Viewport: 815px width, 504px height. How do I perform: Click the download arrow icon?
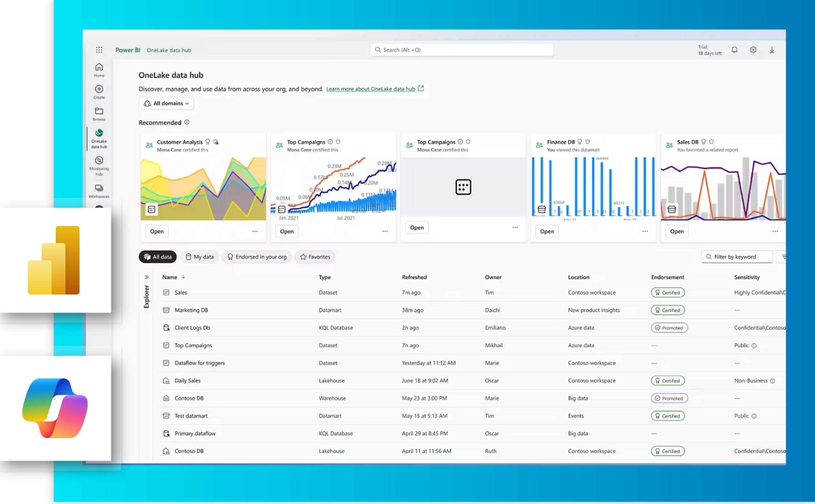pos(772,50)
